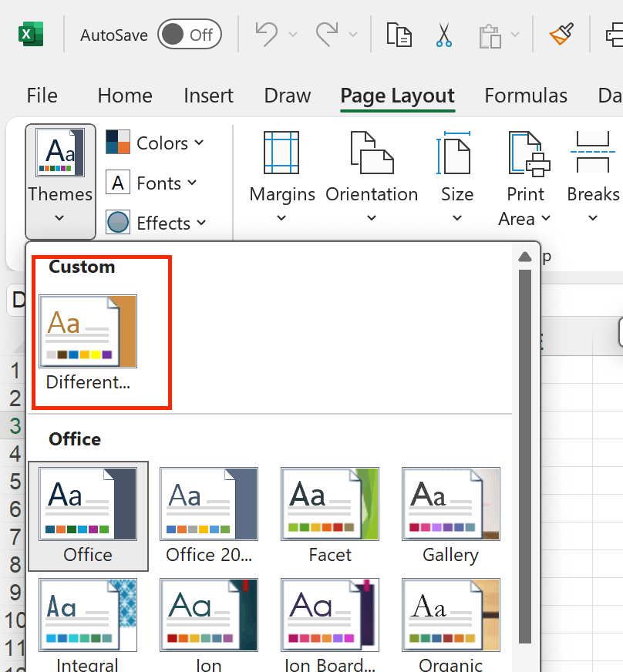The width and height of the screenshot is (623, 672).
Task: Apply the Facet theme
Action: click(330, 516)
